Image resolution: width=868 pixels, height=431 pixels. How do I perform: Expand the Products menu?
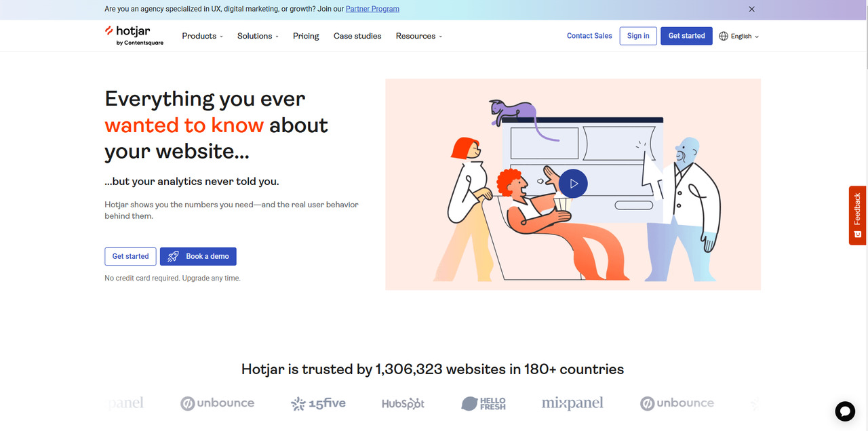click(202, 36)
